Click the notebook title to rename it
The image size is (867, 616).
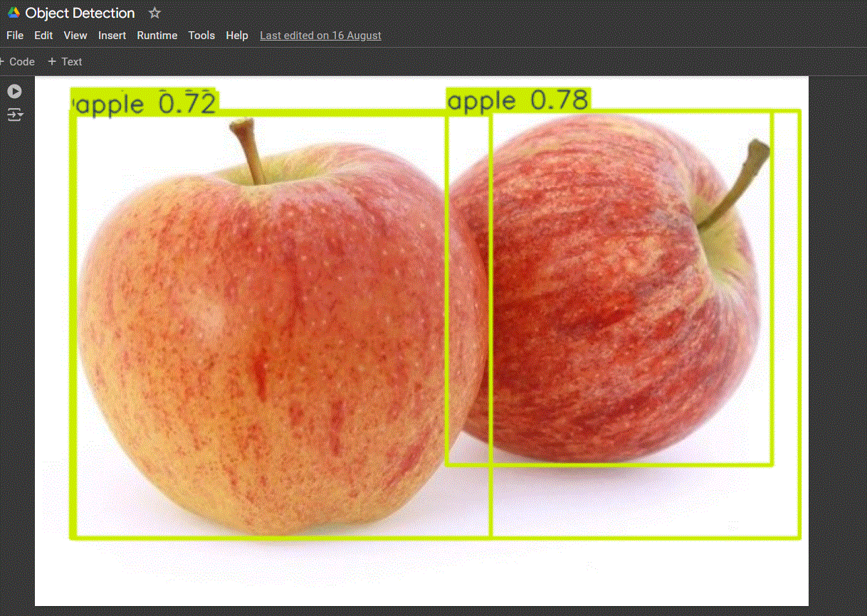pos(78,13)
